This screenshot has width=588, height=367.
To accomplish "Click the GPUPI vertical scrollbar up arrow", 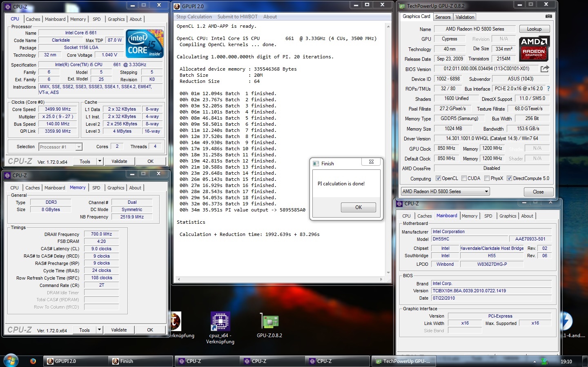I will coord(388,26).
